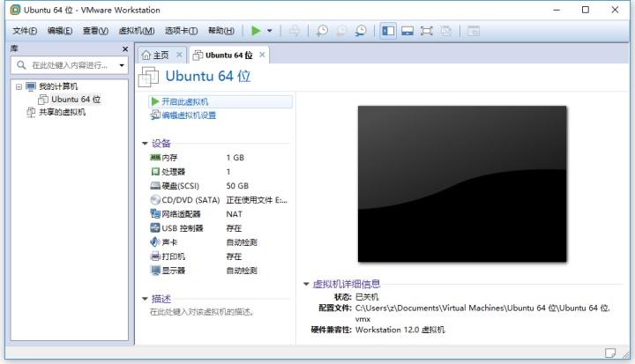This screenshot has height=364, width=635.
Task: Click 50 GB hard disk value
Action: tap(237, 186)
